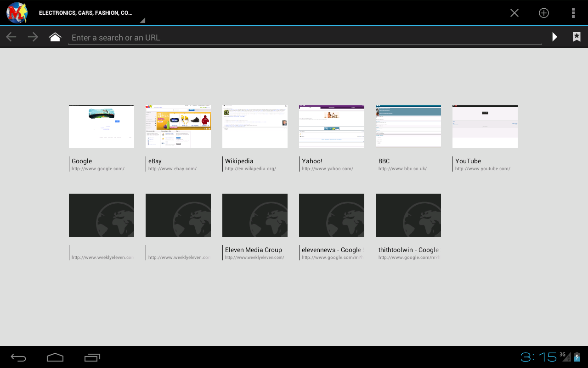The width and height of the screenshot is (588, 368).
Task: Tap the Android system back button
Action: pos(18,357)
